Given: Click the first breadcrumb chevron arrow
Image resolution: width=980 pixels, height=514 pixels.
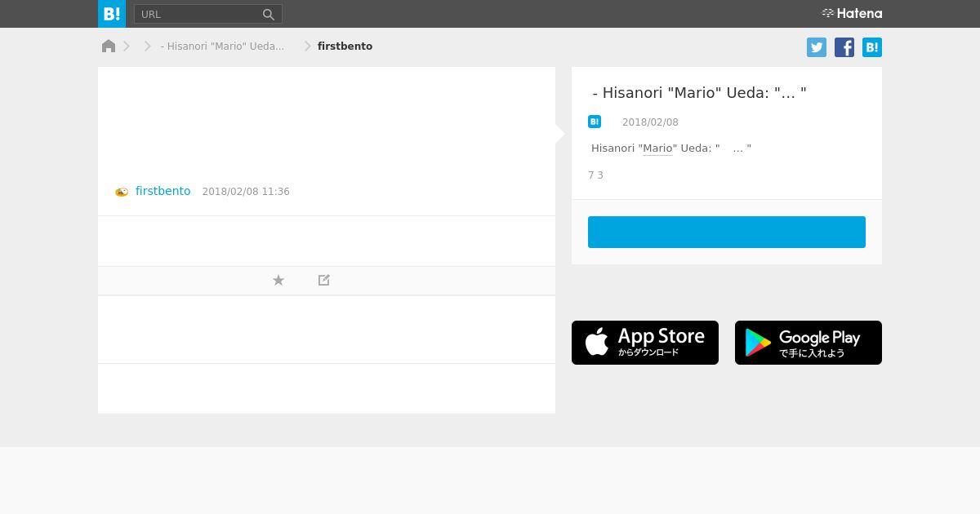Looking at the screenshot, I should 127,47.
